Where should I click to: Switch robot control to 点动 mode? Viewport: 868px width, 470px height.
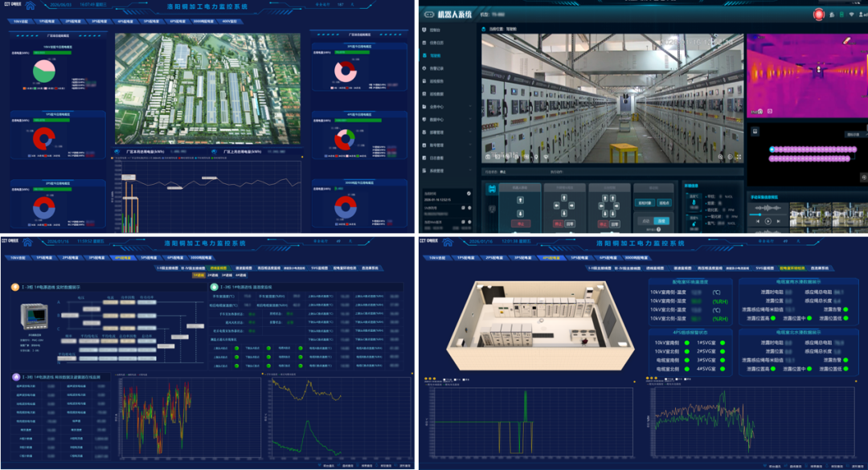coord(645,221)
